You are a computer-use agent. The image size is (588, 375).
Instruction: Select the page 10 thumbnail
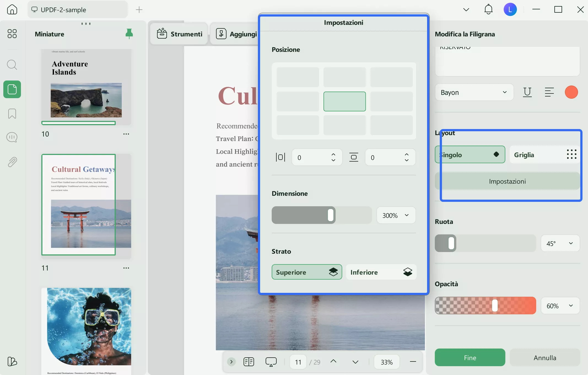tap(86, 87)
